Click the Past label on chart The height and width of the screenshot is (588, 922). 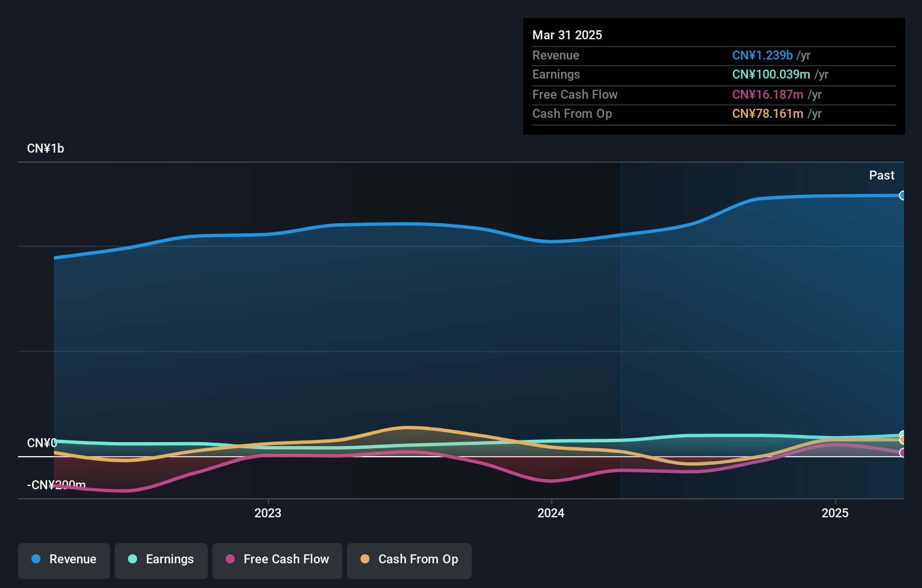(x=882, y=175)
